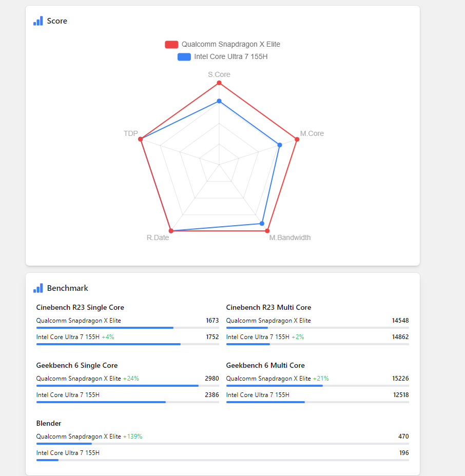Click the M.Bandwidth axis label

point(290,237)
